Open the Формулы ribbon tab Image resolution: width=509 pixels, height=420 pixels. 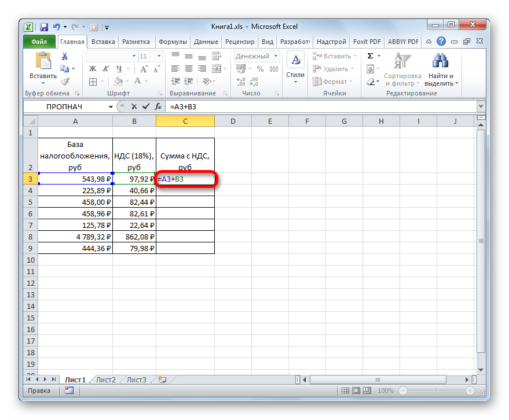coord(172,42)
